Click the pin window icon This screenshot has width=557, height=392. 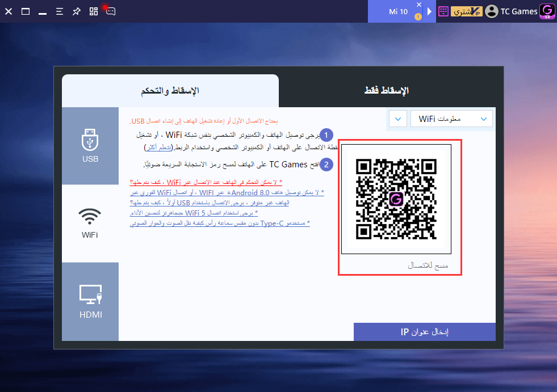coord(77,11)
